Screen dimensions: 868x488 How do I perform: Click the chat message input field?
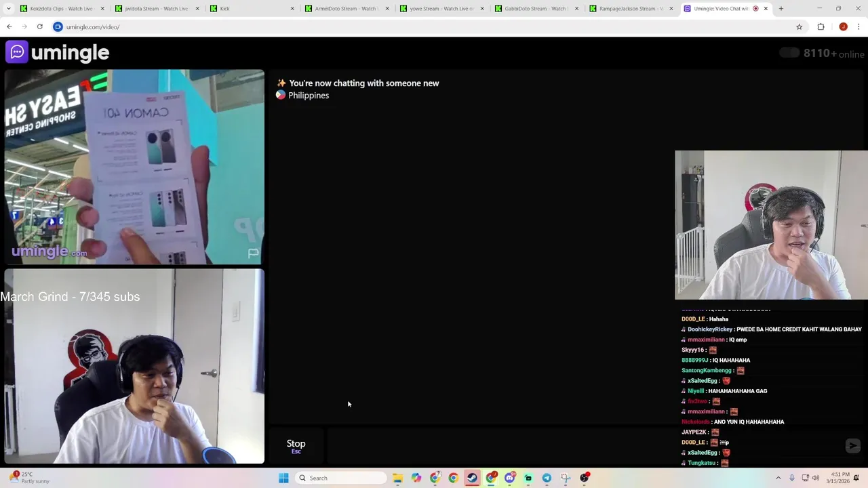[x=583, y=445]
